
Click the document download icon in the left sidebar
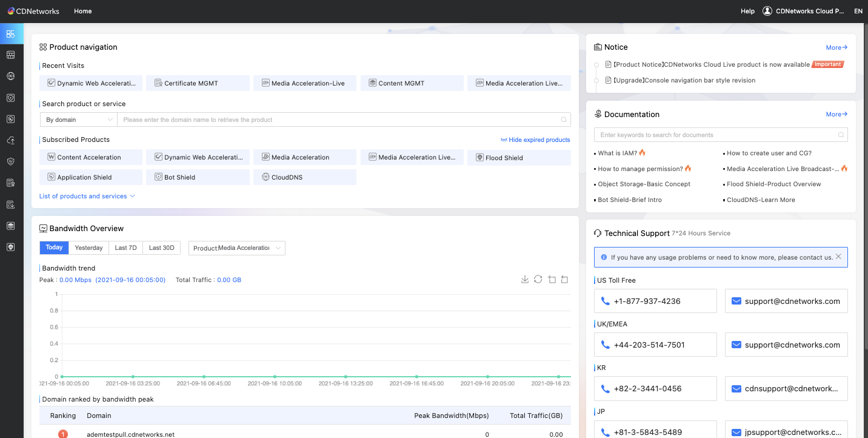click(x=11, y=204)
